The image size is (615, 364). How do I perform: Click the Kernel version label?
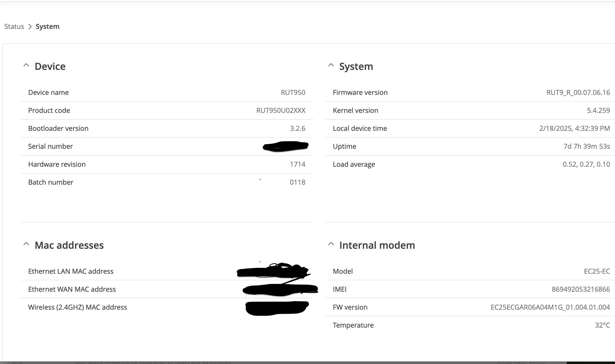click(x=356, y=110)
